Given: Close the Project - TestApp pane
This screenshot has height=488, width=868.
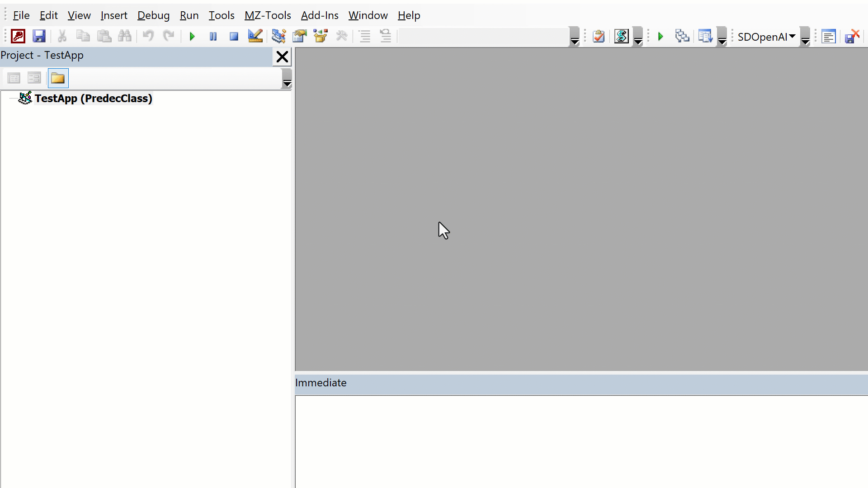Looking at the screenshot, I should click(282, 57).
